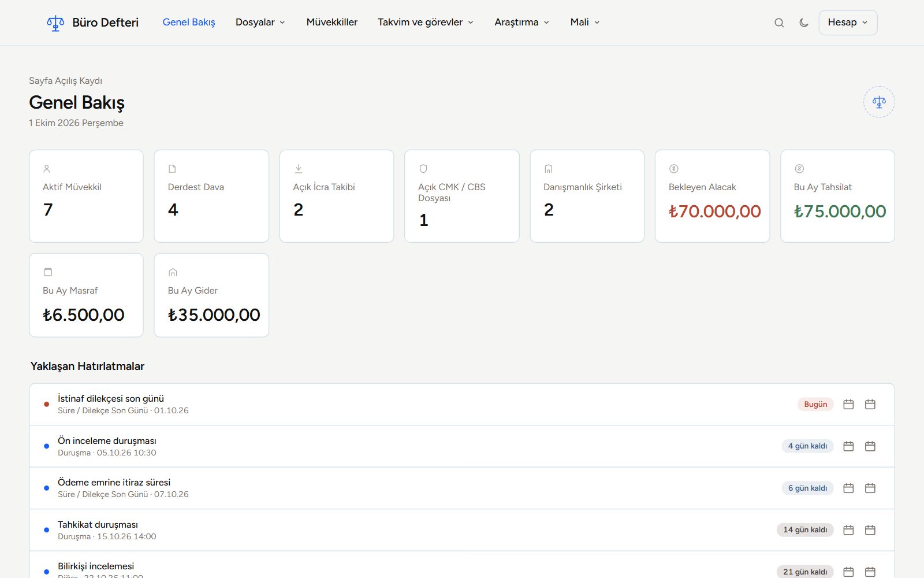Open the Ön inceleme duruşması reminder
924x578 pixels.
tap(462, 446)
